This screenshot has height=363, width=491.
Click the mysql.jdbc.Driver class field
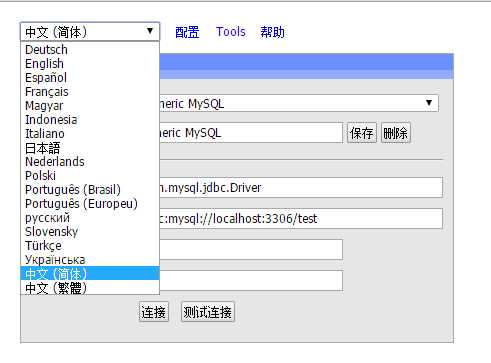tap(301, 188)
